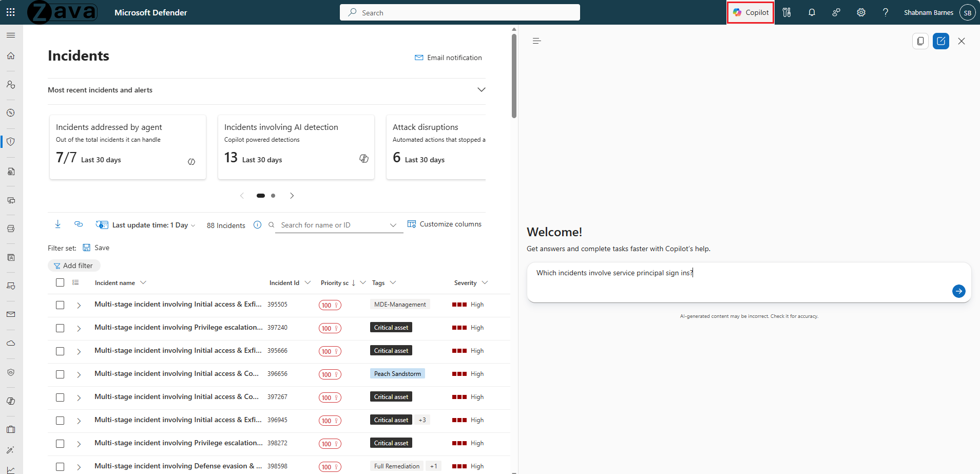Open the Settings gear

861,12
